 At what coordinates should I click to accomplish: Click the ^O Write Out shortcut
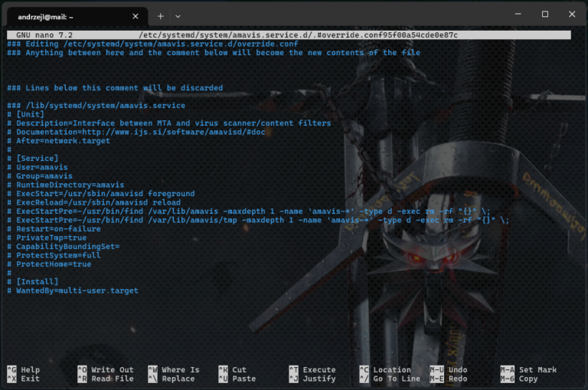106,370
